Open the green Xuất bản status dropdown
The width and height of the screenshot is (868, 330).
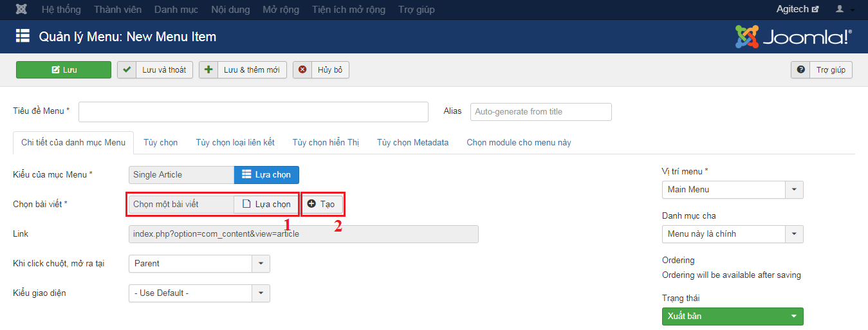732,316
